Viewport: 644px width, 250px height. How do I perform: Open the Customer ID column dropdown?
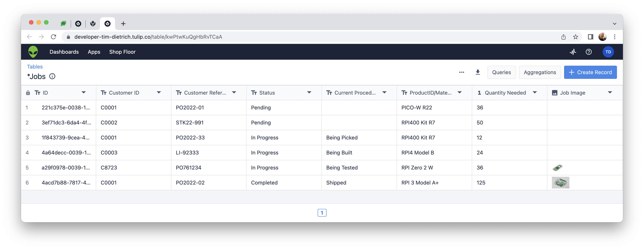[159, 93]
